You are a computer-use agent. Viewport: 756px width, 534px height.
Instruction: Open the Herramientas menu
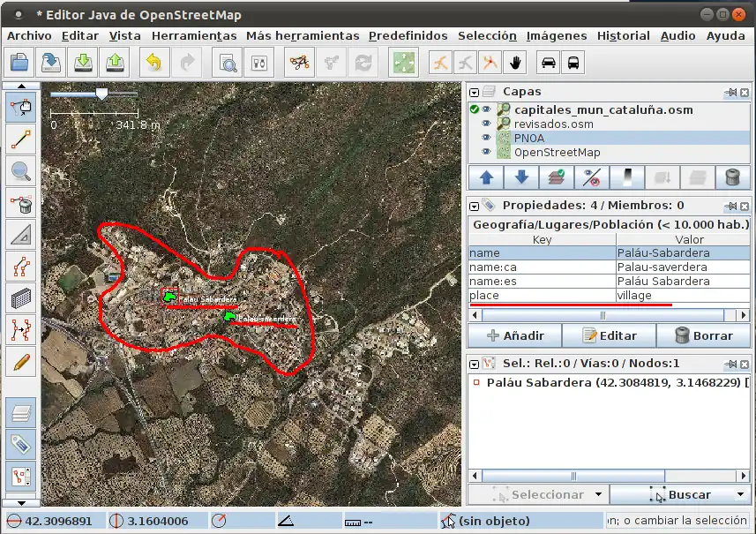[x=194, y=36]
